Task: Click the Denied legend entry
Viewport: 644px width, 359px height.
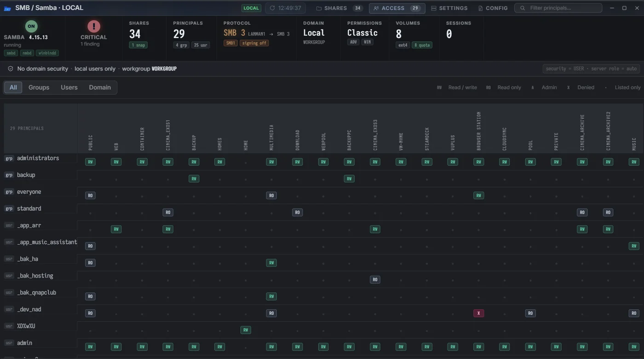Action: click(581, 87)
